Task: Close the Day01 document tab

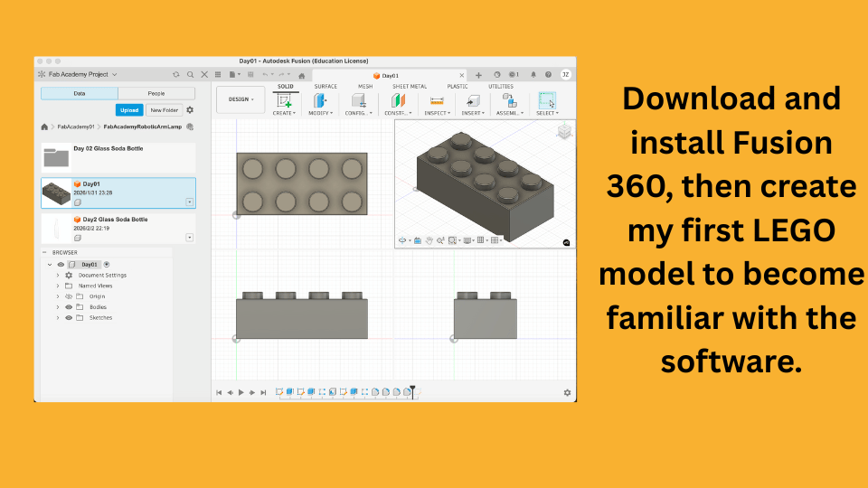Action: coord(462,75)
